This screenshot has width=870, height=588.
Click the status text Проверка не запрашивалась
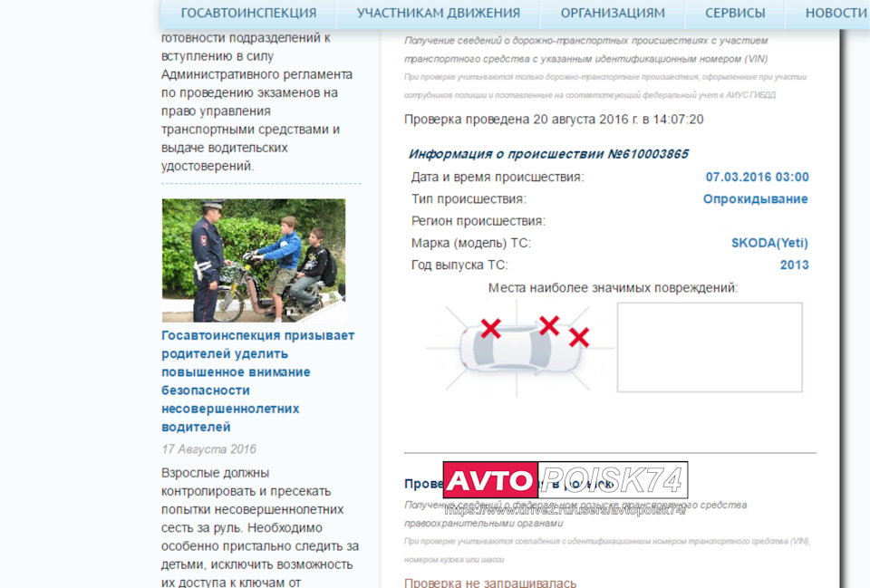point(490,583)
